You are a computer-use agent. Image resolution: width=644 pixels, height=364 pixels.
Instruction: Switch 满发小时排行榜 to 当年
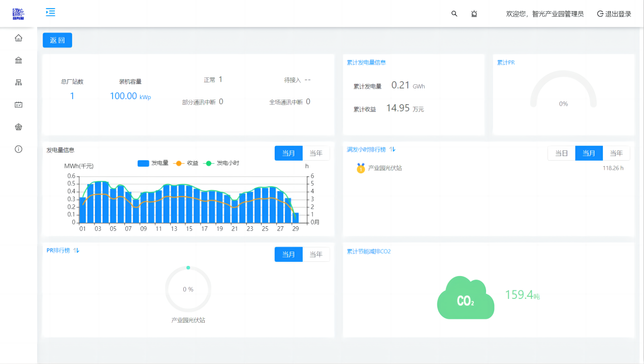coord(616,153)
